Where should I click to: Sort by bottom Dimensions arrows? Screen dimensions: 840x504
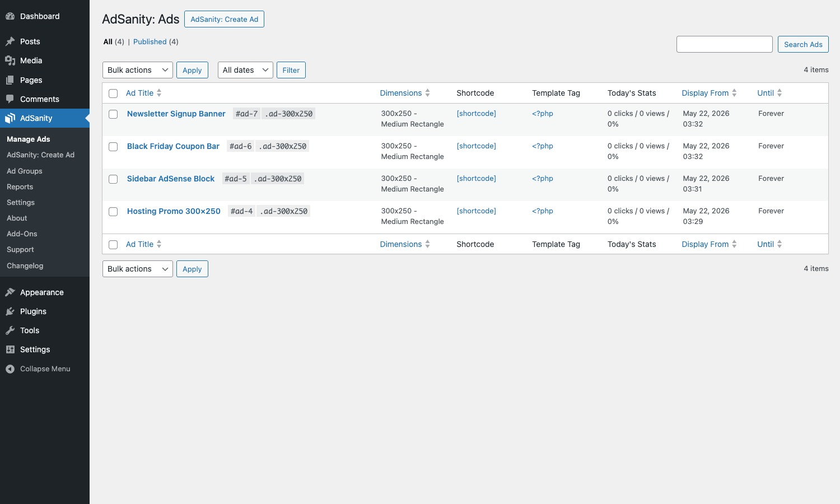(427, 244)
